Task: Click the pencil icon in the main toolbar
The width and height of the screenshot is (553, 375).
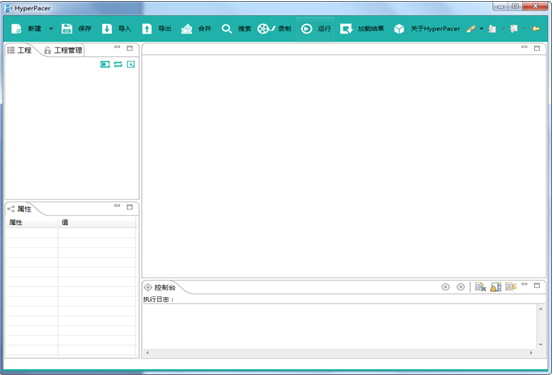Action: coord(471,29)
